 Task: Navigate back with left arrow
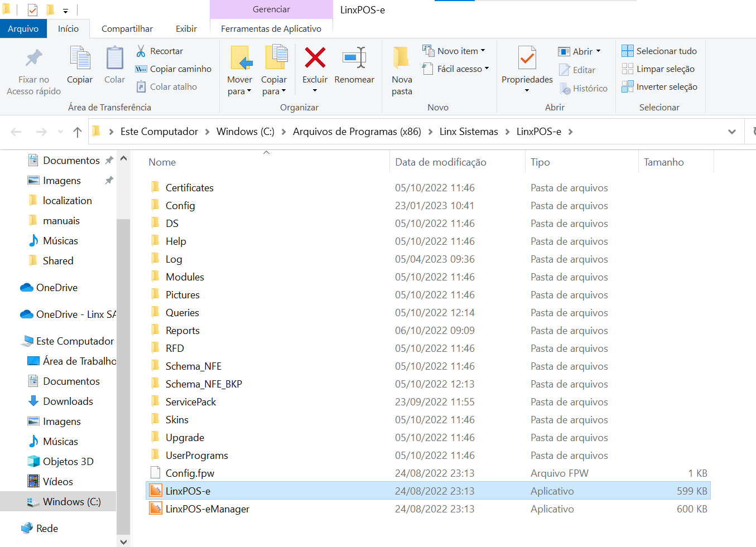[16, 132]
